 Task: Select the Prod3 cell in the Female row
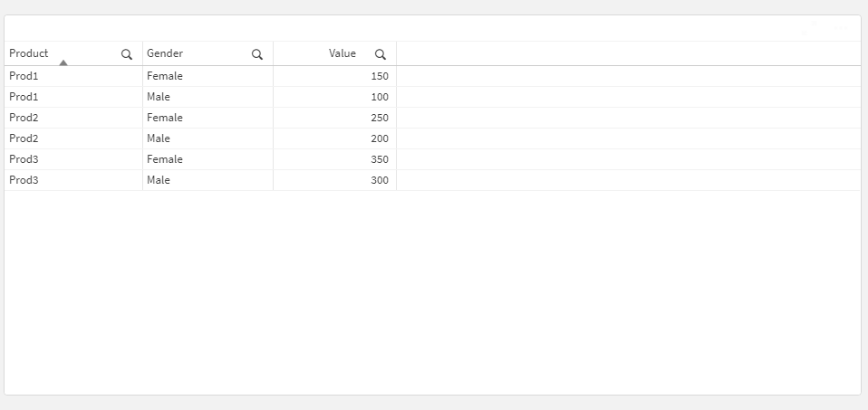(x=24, y=159)
